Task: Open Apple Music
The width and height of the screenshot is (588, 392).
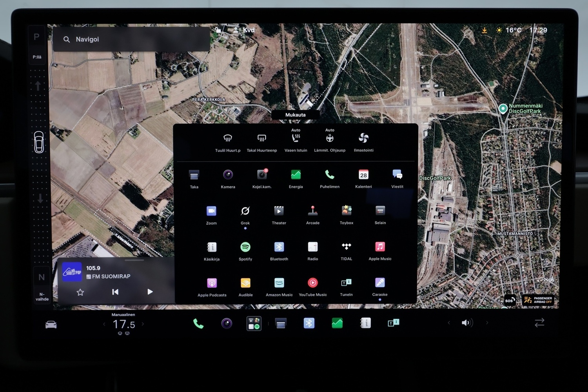Action: pos(380,247)
